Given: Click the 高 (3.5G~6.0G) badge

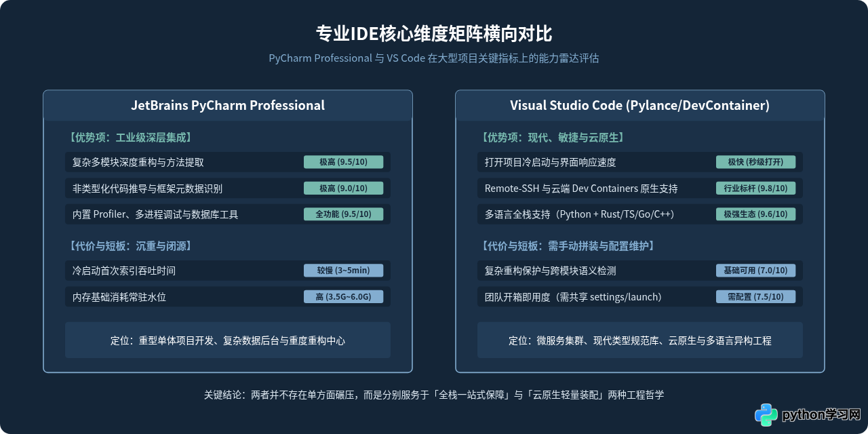Looking at the screenshot, I should [x=343, y=297].
